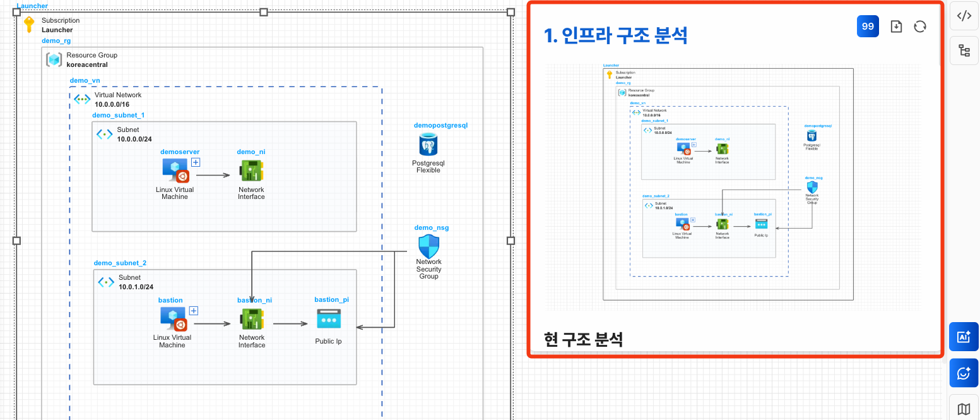Refresh the infrastructure analysis
Image resolution: width=980 pixels, height=420 pixels.
coord(920,26)
